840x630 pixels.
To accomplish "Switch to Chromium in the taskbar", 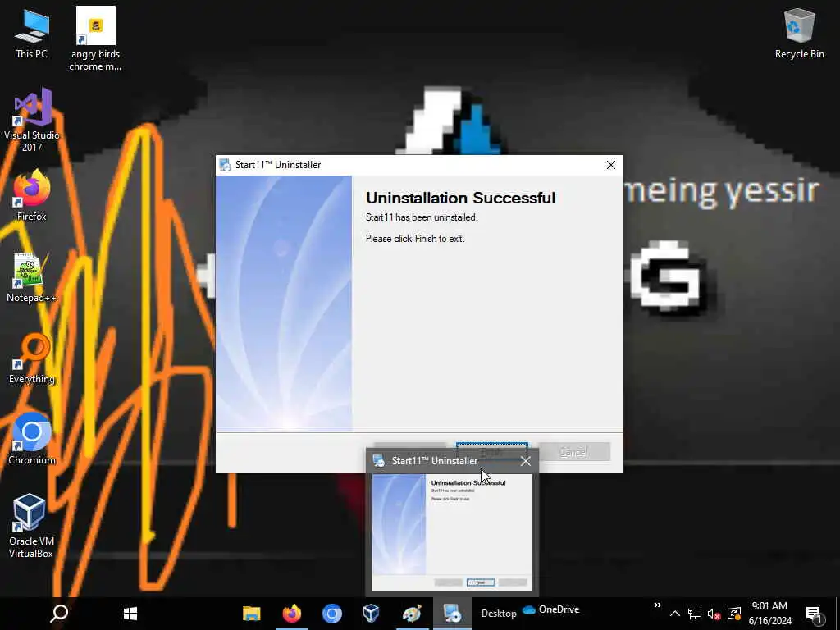I will [x=331, y=614].
